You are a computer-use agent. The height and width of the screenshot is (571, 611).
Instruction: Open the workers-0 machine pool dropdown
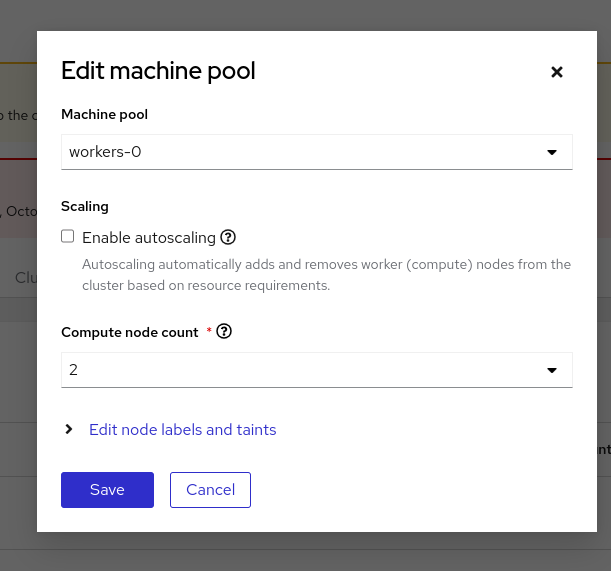pos(300,153)
